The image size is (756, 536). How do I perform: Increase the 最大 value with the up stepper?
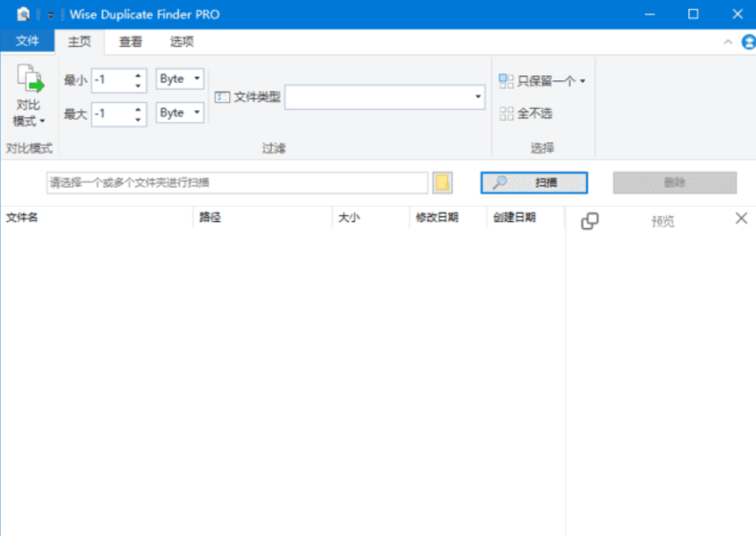pos(139,109)
